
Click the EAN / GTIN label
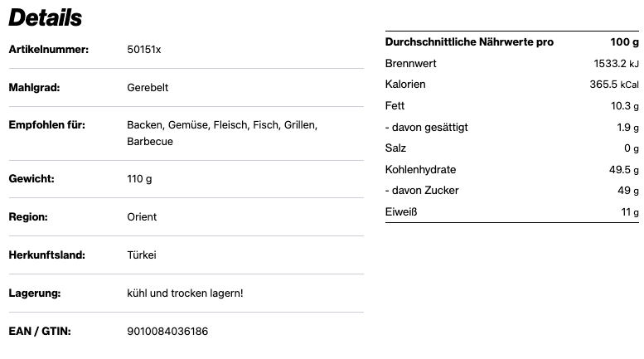pyautogui.click(x=40, y=332)
